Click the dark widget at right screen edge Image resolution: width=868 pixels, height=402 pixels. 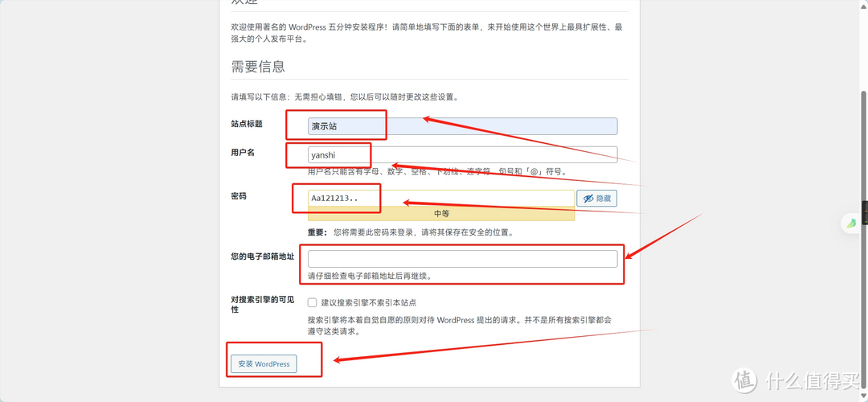pos(866,212)
